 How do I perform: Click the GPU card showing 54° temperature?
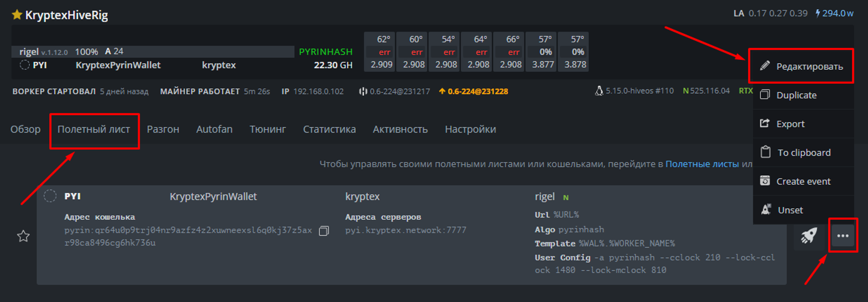[x=444, y=52]
